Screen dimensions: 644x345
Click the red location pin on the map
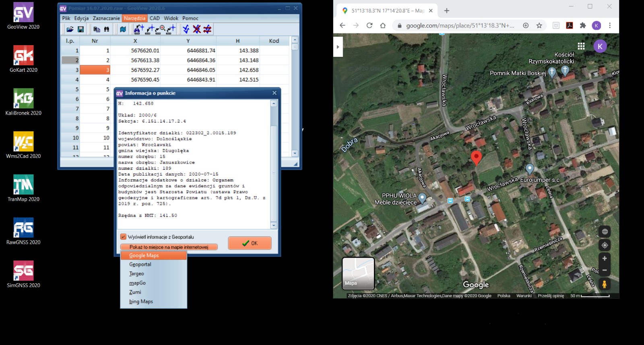click(x=476, y=158)
